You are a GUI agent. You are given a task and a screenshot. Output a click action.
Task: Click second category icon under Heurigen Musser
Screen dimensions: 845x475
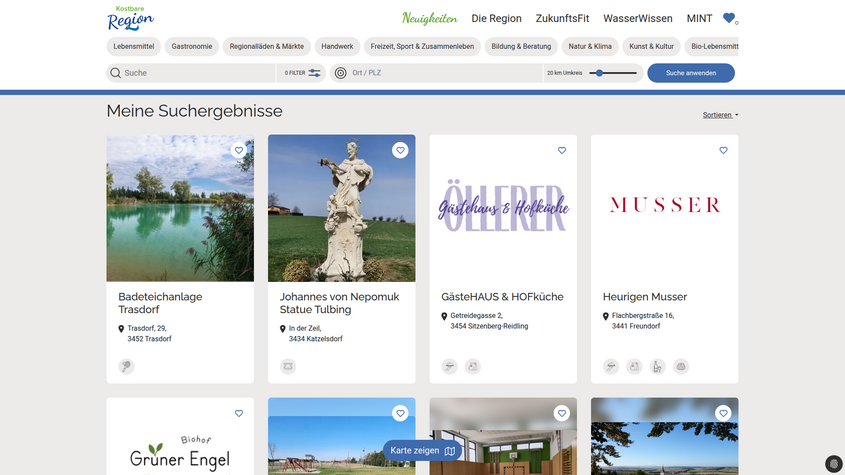point(634,367)
